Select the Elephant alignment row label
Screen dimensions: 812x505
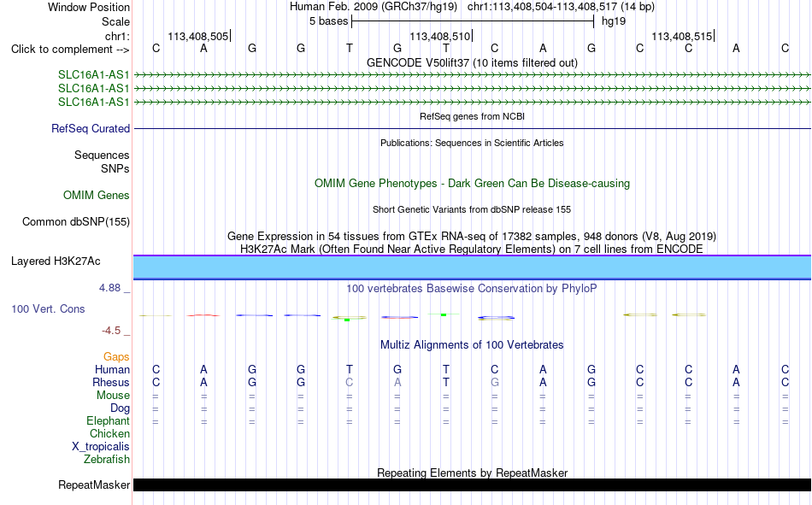click(108, 421)
